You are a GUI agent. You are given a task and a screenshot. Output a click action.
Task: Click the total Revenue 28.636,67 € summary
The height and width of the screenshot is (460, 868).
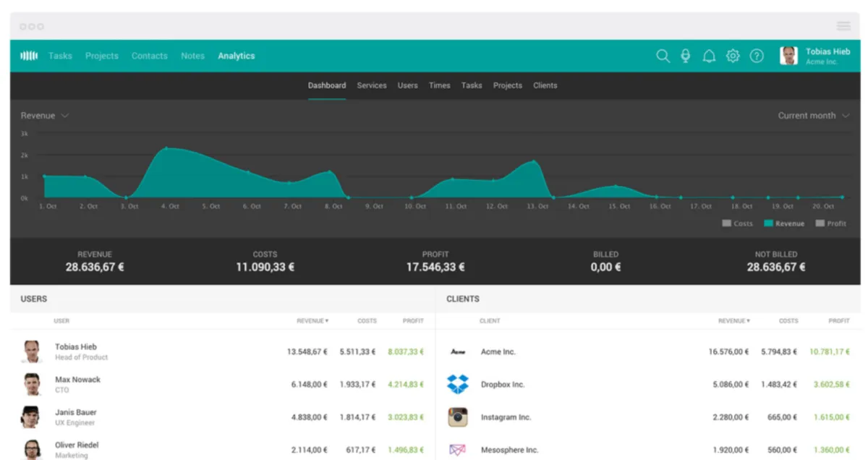click(95, 267)
